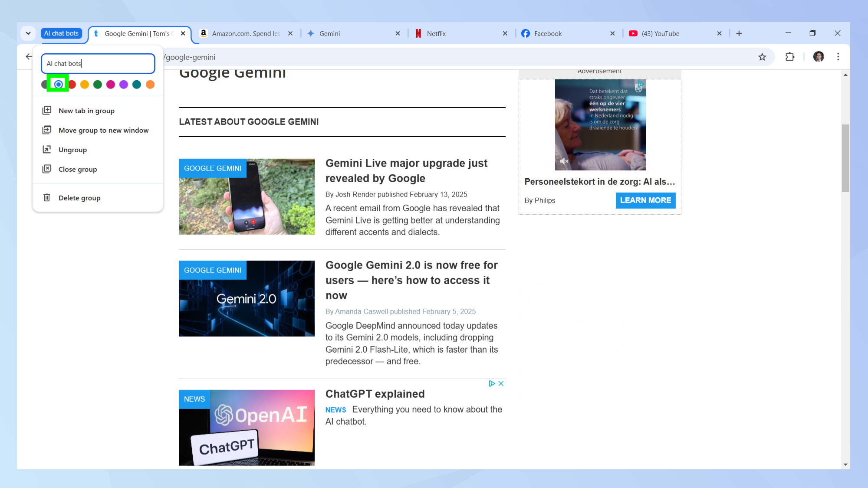Open the Chrome three-dot menu
The width and height of the screenshot is (868, 488).
(838, 57)
